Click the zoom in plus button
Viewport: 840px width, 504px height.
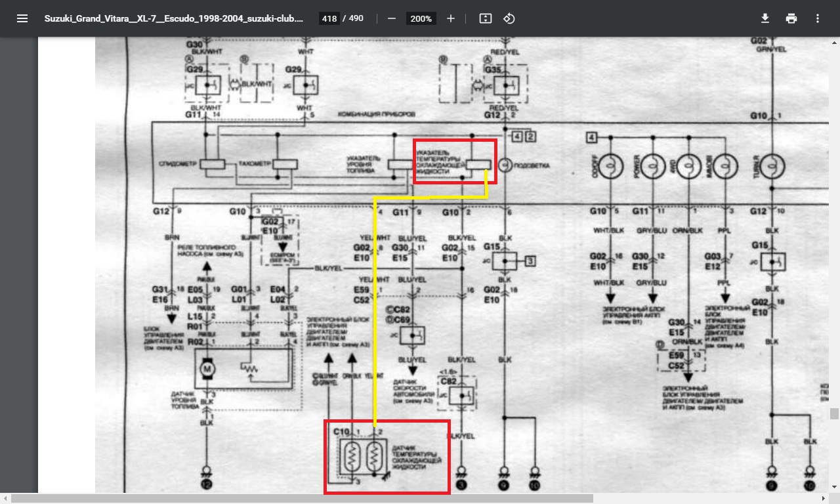pyautogui.click(x=451, y=18)
